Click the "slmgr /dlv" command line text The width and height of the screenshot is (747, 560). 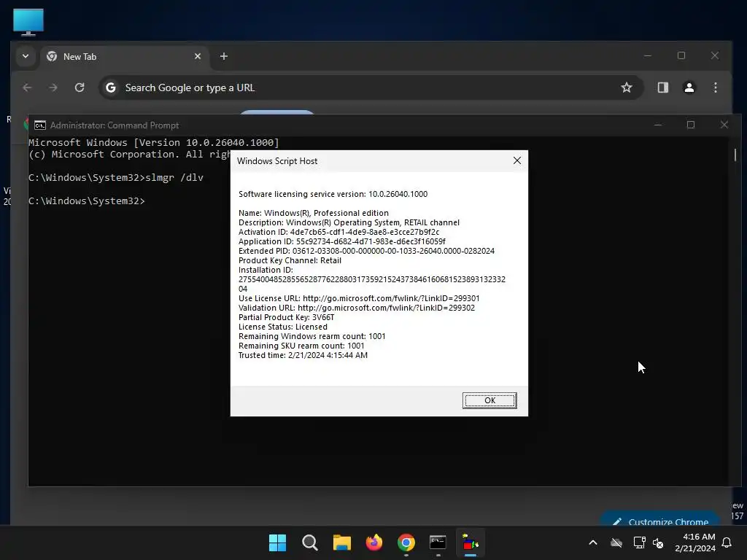click(174, 178)
